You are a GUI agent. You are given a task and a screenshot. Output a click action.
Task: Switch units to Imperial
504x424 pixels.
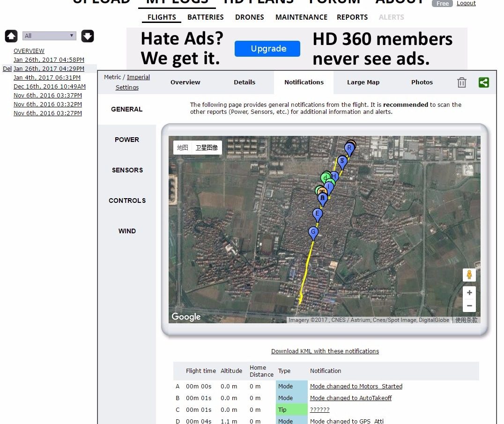[138, 77]
